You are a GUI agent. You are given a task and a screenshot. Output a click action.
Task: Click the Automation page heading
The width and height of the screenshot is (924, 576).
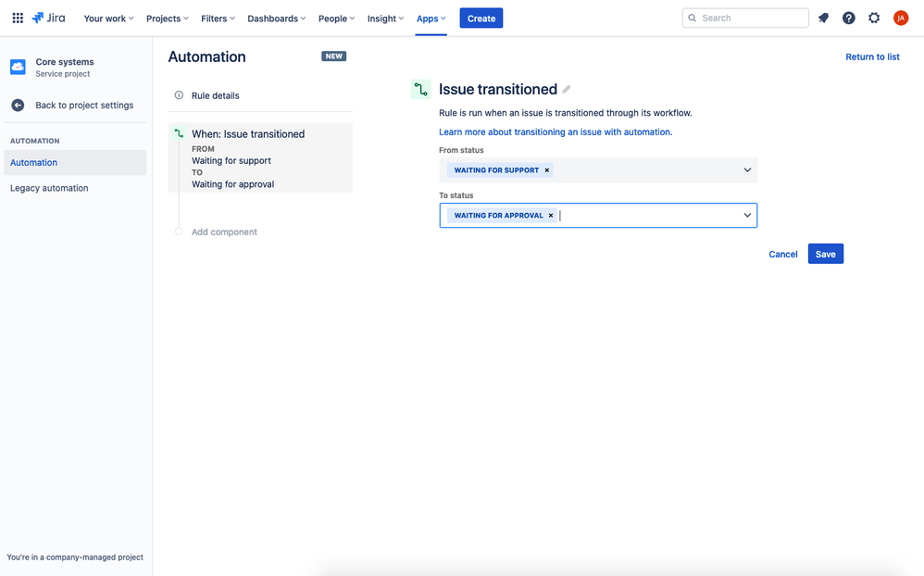(206, 57)
